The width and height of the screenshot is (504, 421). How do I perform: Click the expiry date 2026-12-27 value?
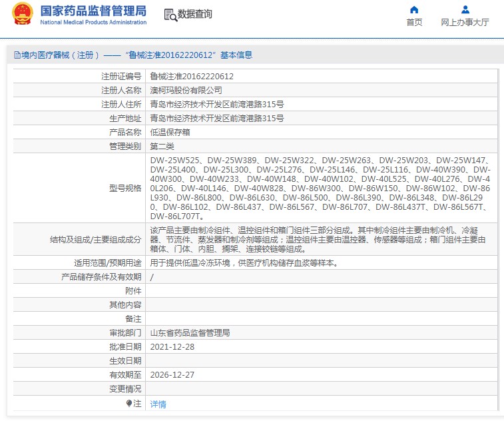[x=172, y=374]
